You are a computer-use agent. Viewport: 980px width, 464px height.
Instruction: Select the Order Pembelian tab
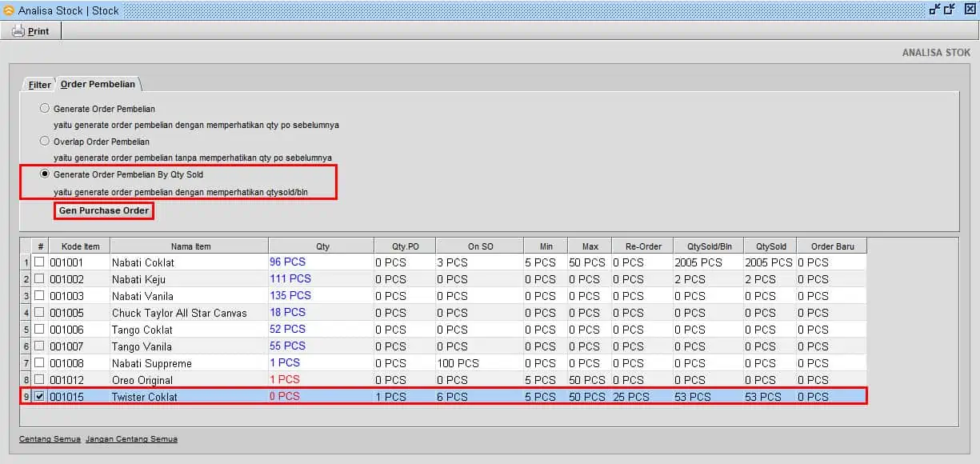(98, 84)
